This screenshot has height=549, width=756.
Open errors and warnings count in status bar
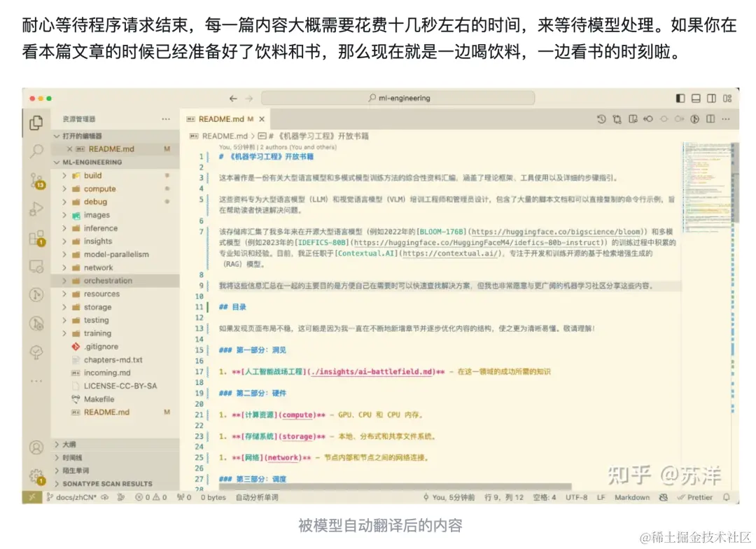tap(151, 497)
